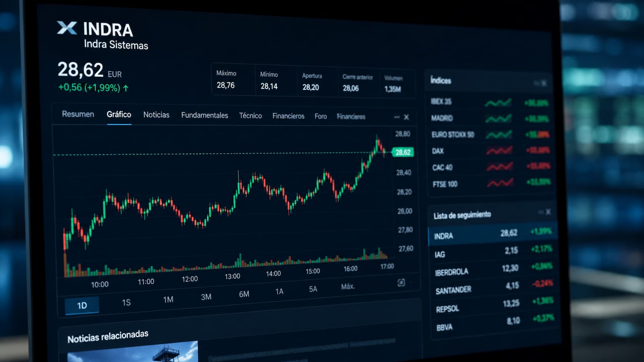Image resolution: width=644 pixels, height=362 pixels.
Task: Click the Volumen 1,35M value
Action: click(x=392, y=89)
